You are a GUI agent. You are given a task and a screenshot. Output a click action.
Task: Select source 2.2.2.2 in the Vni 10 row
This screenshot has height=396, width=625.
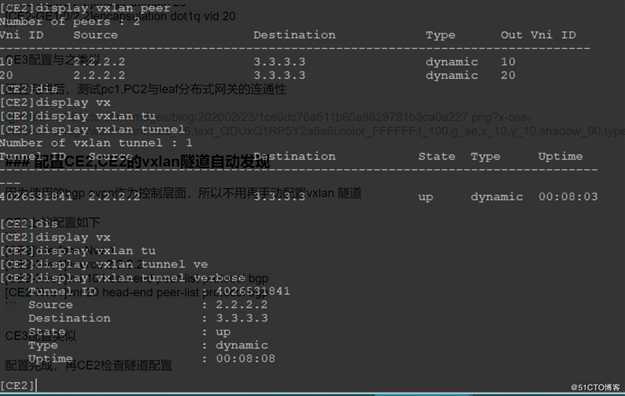99,62
